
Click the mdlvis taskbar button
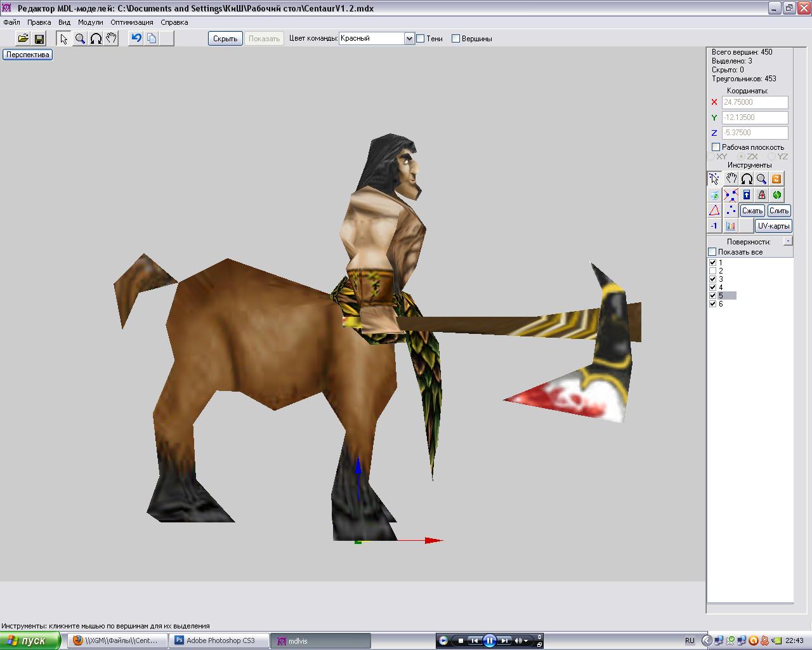tap(321, 640)
